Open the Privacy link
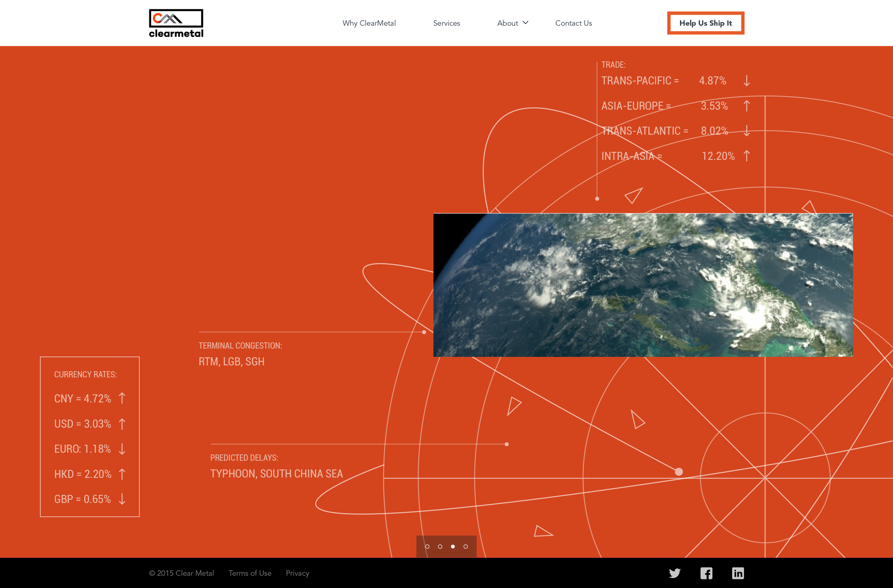The height and width of the screenshot is (588, 893). (298, 573)
